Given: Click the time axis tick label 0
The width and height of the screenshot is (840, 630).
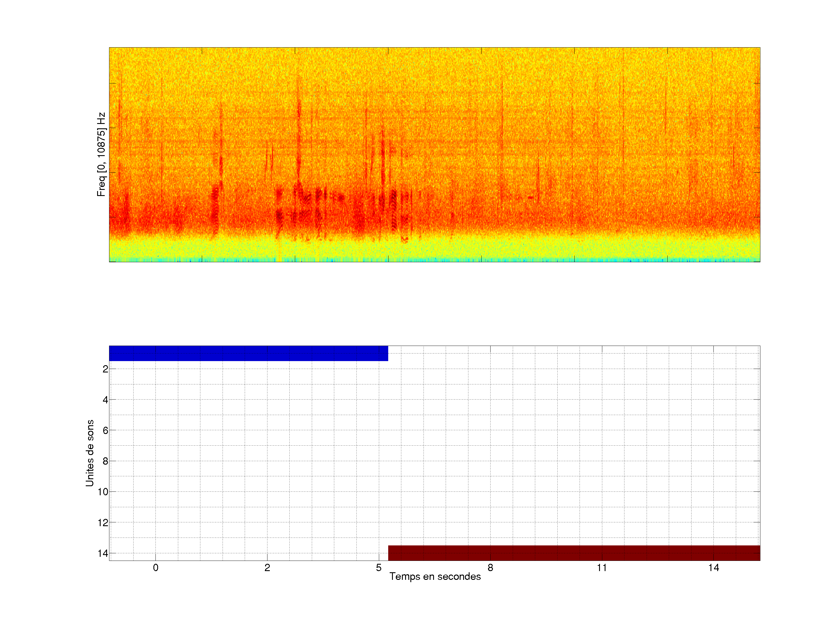Looking at the screenshot, I should pyautogui.click(x=156, y=568).
